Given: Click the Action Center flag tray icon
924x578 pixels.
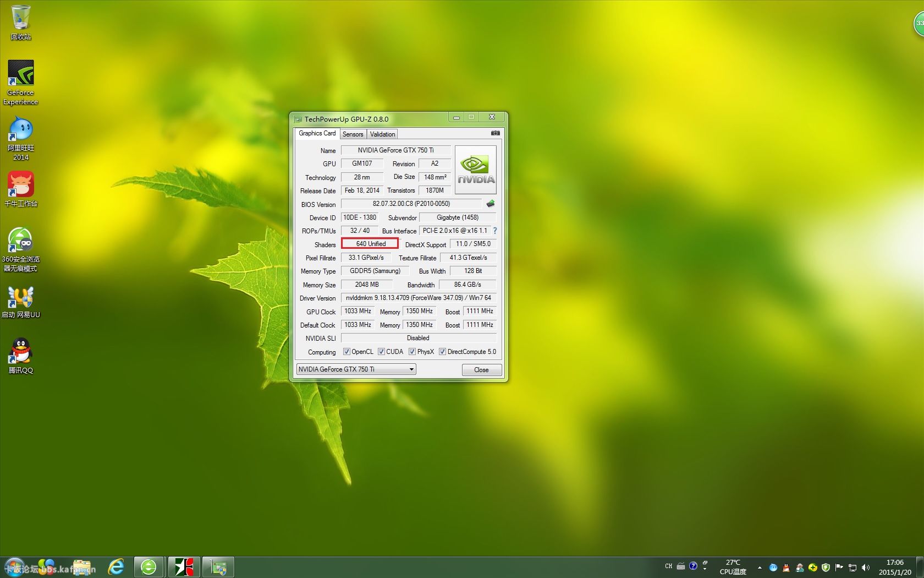Looking at the screenshot, I should click(x=839, y=567).
